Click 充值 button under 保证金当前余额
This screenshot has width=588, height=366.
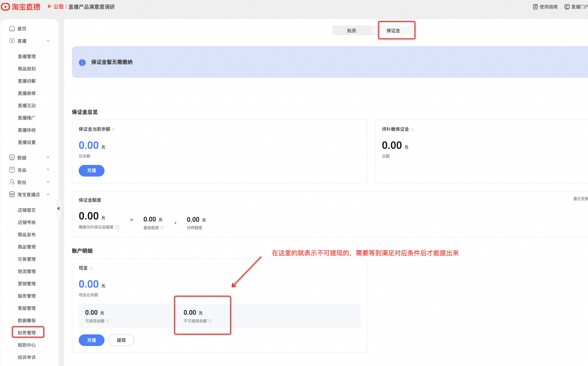[92, 170]
